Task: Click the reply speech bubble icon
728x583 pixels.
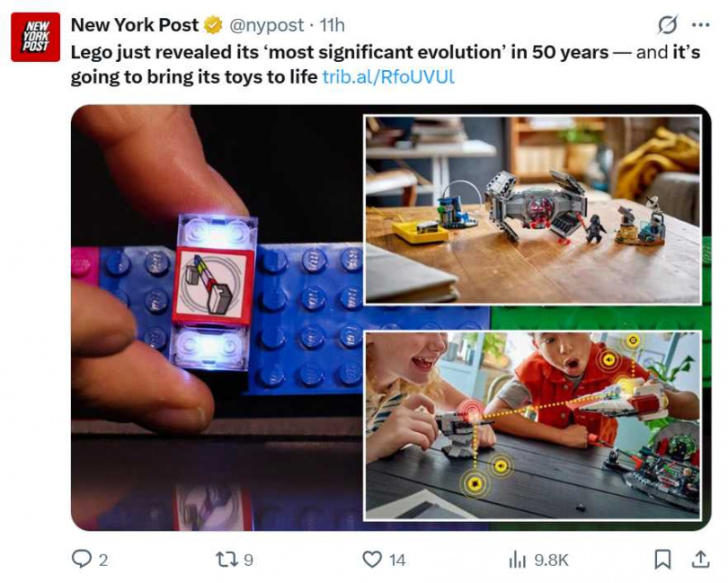Action: [x=82, y=559]
